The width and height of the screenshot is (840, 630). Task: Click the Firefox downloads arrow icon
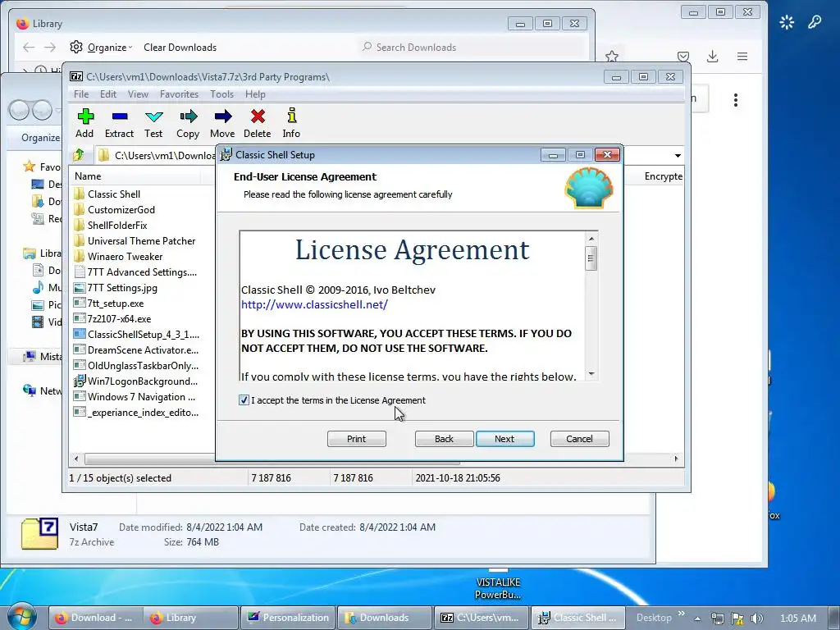(713, 57)
